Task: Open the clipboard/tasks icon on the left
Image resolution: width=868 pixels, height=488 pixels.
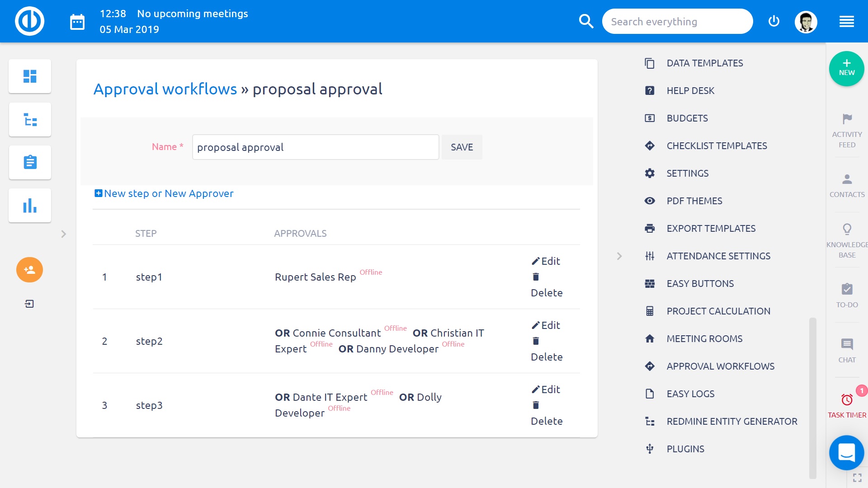Action: 29,162
